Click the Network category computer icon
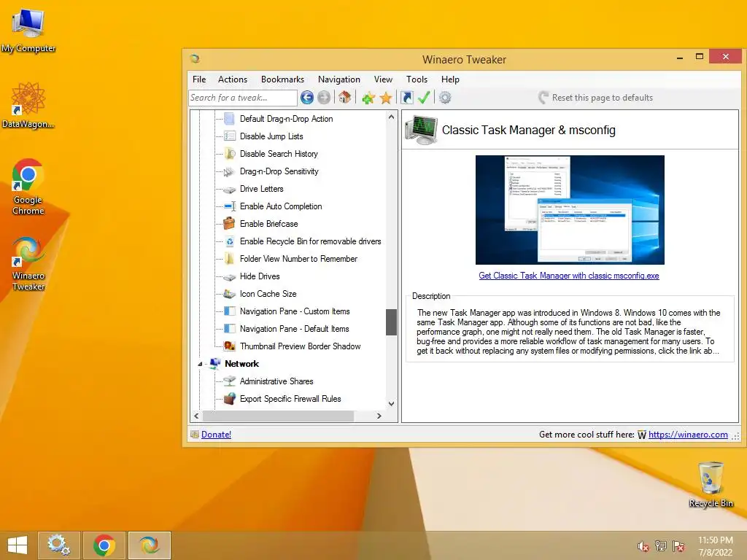Viewport: 747px width, 560px height. pyautogui.click(x=214, y=364)
